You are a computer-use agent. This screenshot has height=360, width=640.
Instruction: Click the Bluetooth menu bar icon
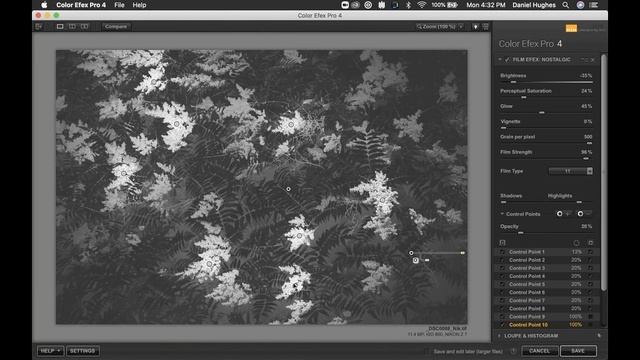coord(408,5)
